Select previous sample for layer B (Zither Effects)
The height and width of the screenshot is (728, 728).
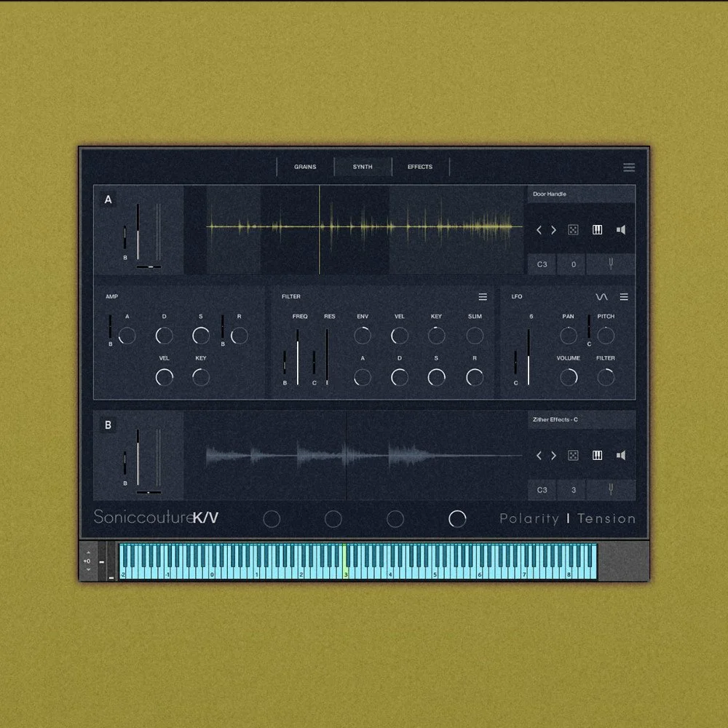(539, 456)
